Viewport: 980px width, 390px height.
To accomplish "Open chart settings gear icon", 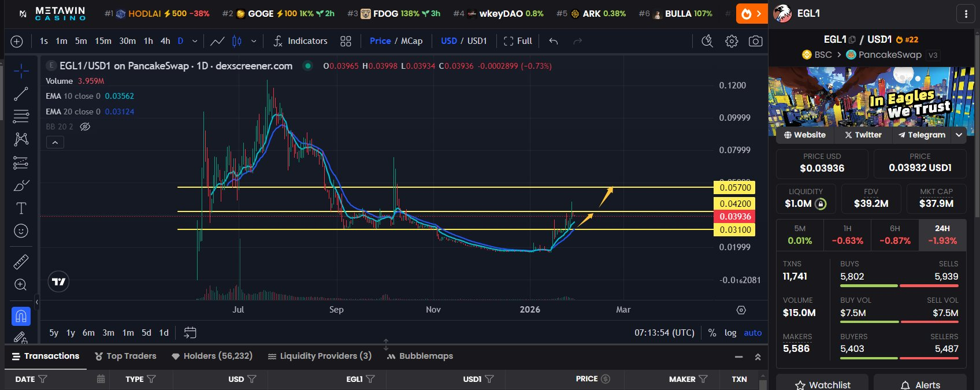I will coord(732,41).
